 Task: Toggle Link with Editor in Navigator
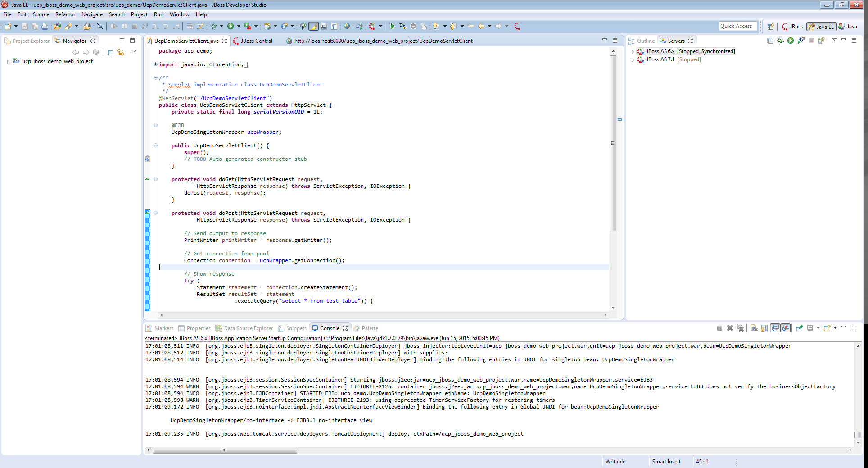point(121,52)
